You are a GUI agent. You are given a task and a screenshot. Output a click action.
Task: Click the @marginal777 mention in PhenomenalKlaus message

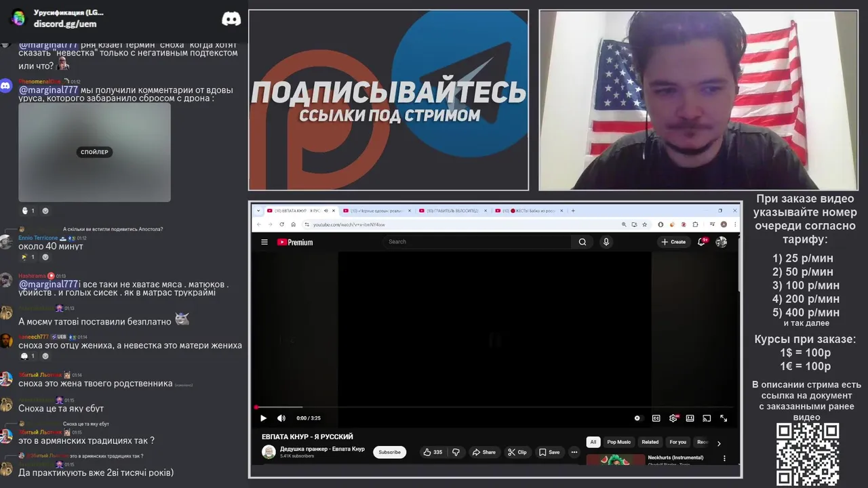pos(48,89)
